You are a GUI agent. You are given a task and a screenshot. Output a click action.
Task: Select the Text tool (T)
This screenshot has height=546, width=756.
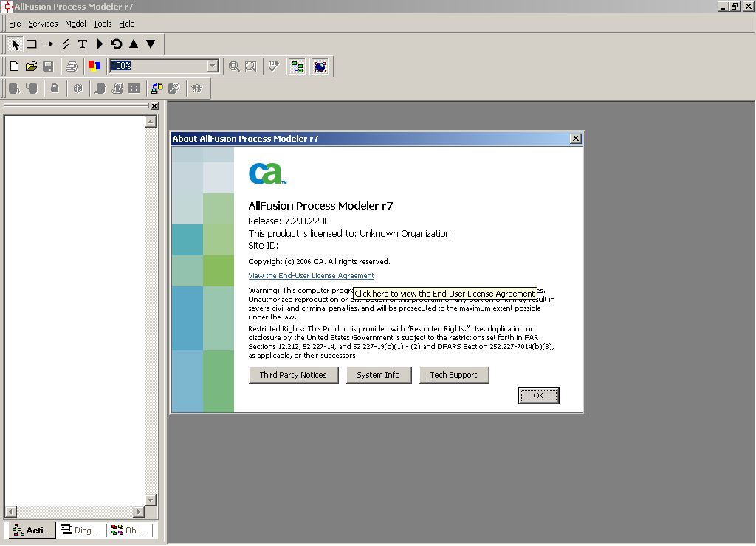(83, 44)
